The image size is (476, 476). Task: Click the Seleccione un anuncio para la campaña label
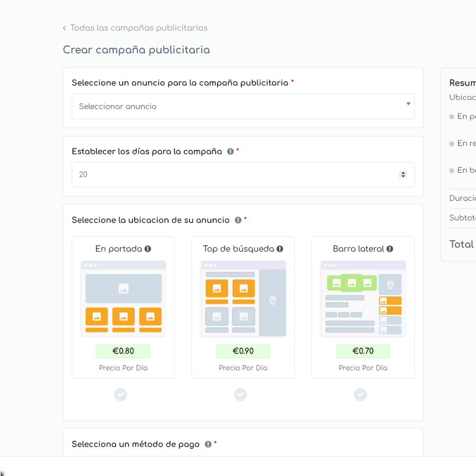coord(180,83)
